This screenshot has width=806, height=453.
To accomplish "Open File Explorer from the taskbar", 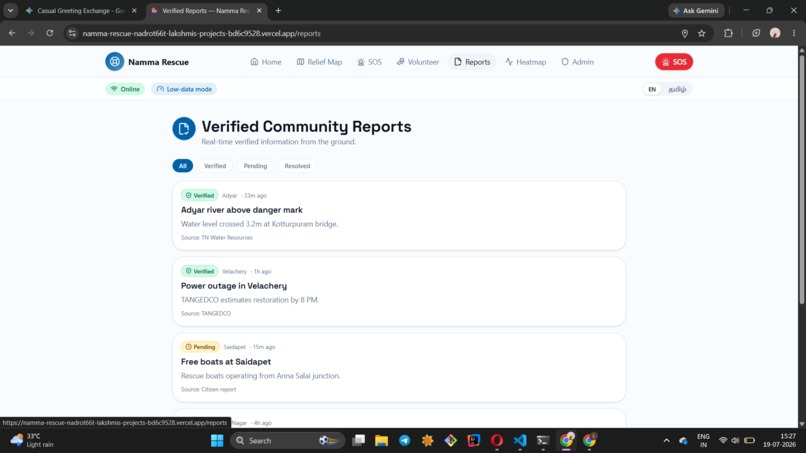I will click(x=381, y=441).
